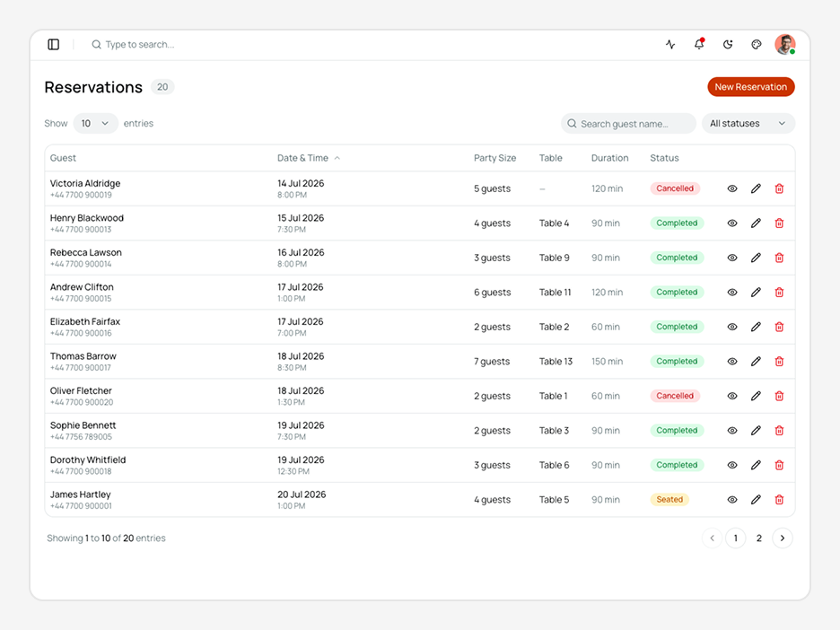Delete Oliver Fletcher's reservation

coord(780,396)
